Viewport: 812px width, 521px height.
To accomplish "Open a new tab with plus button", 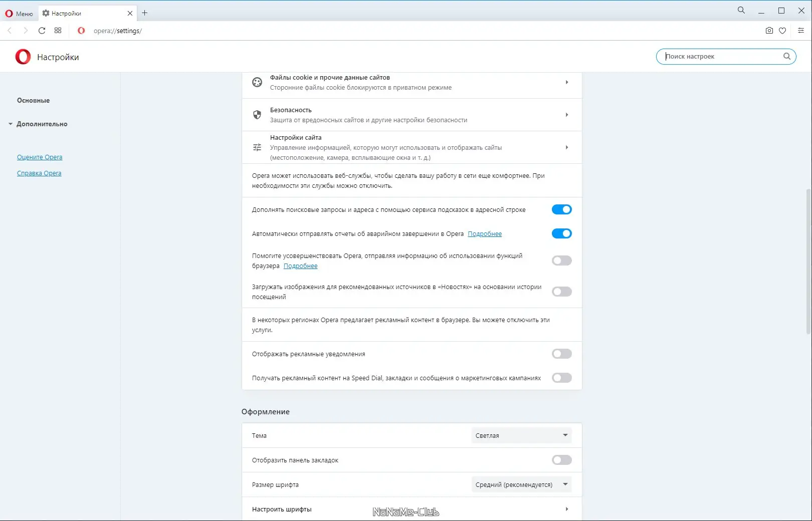I will 144,13.
